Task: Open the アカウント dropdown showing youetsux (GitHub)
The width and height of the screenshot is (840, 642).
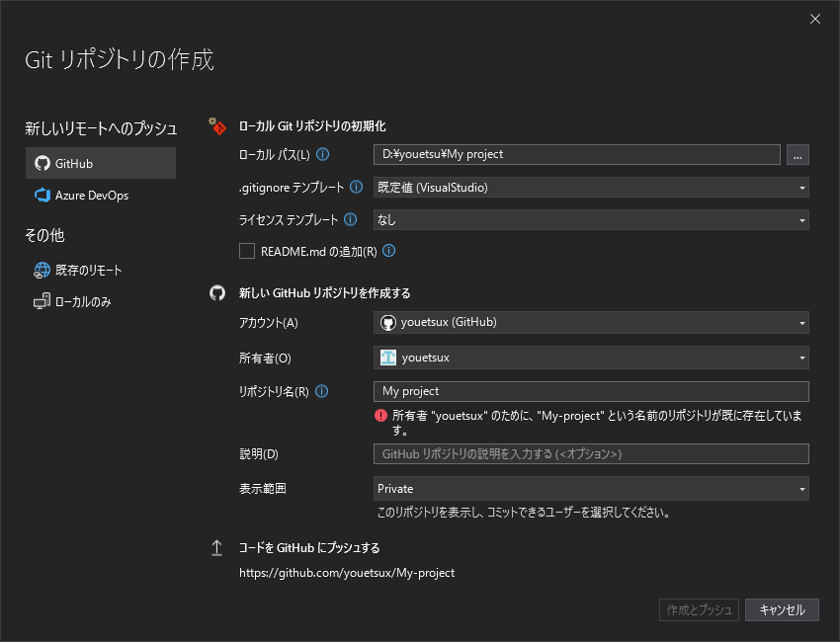Action: pyautogui.click(x=591, y=322)
